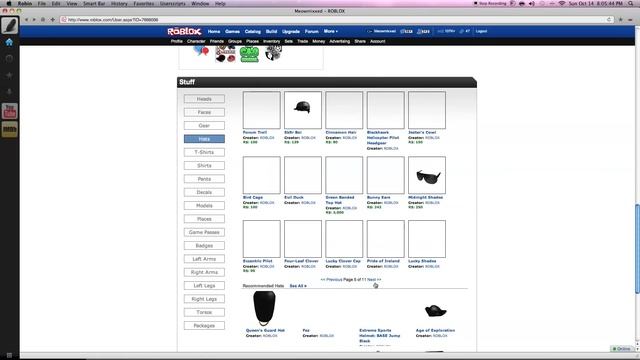Click the feather app icon at sidebar top

(9, 26)
